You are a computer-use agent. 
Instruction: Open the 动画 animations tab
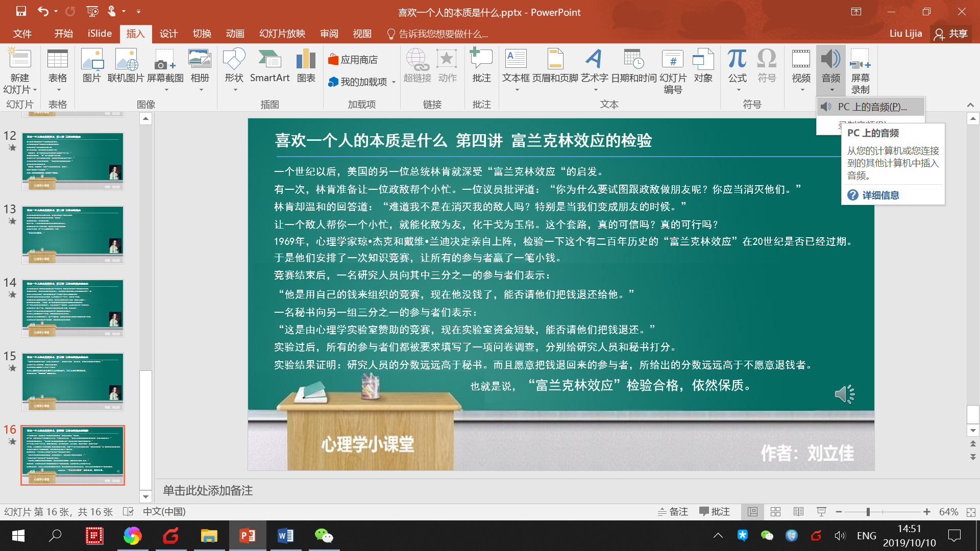point(235,34)
